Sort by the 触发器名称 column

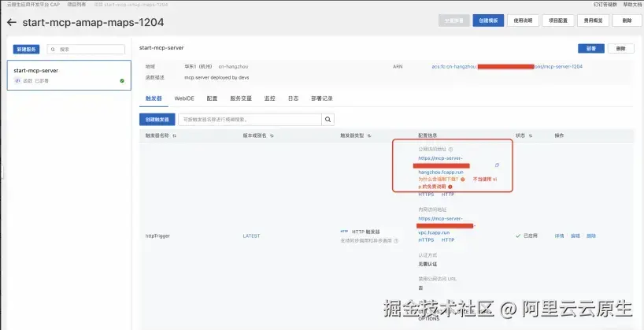click(x=175, y=135)
